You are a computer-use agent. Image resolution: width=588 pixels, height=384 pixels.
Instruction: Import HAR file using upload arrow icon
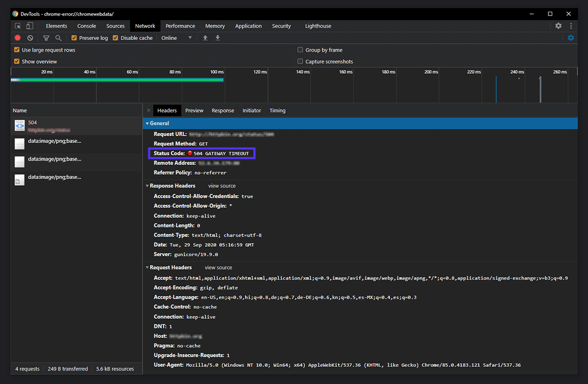pos(205,37)
